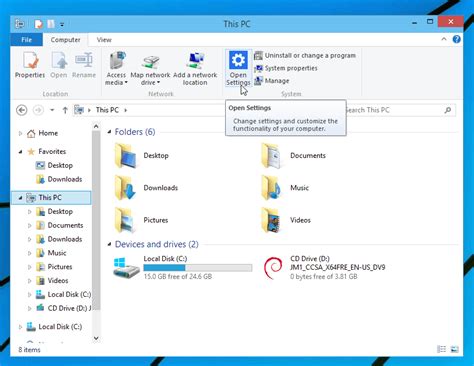This screenshot has height=366, width=474.
Task: Open Local Disk (C:) drive icon
Action: click(x=125, y=267)
